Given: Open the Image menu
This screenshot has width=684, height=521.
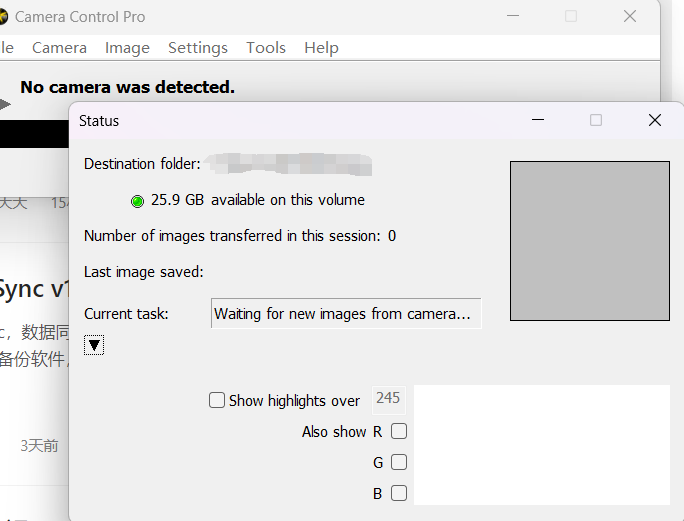Looking at the screenshot, I should click(127, 48).
